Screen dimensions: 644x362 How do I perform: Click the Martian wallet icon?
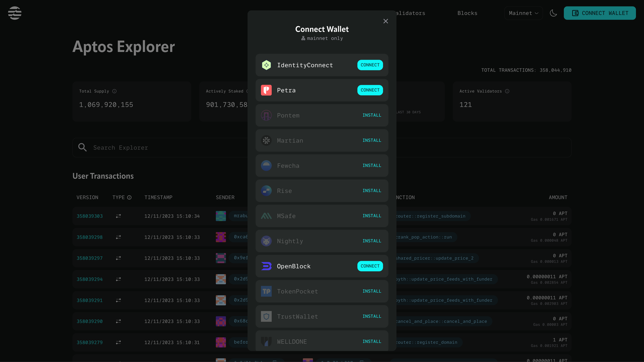266,140
